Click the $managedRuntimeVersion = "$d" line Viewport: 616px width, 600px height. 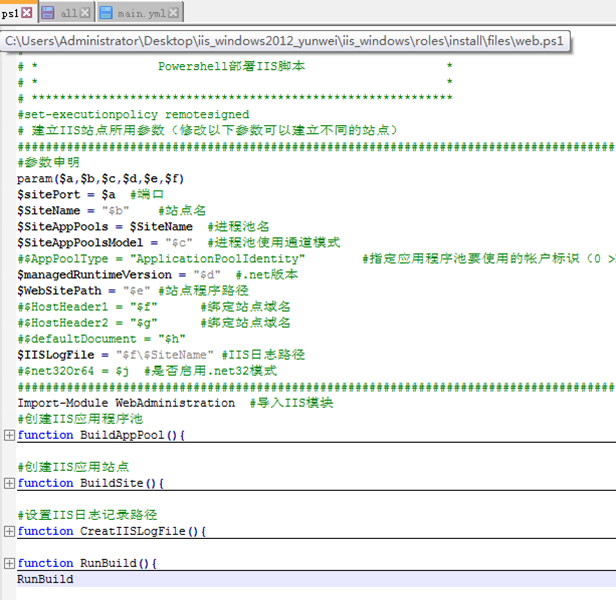click(158, 275)
